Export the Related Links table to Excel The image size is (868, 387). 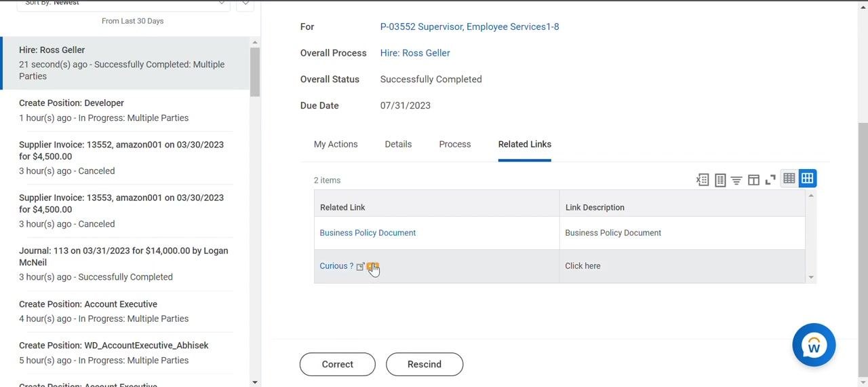coord(703,180)
